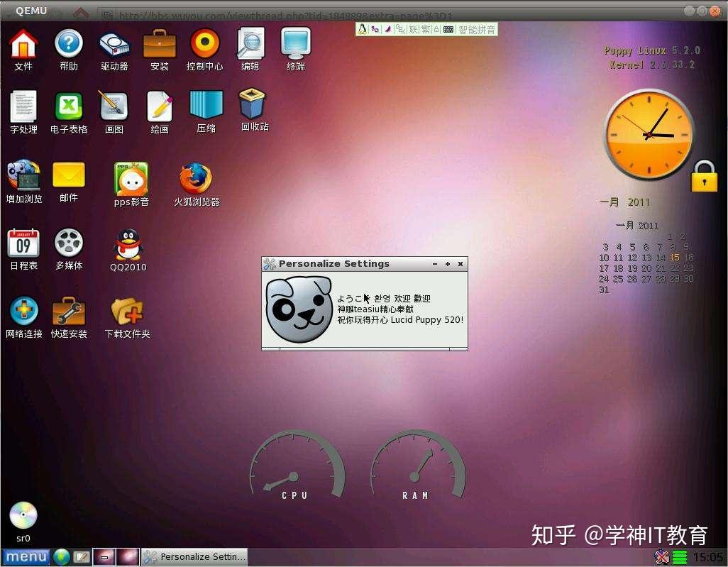Maximize the Personalize Settings window

448,264
